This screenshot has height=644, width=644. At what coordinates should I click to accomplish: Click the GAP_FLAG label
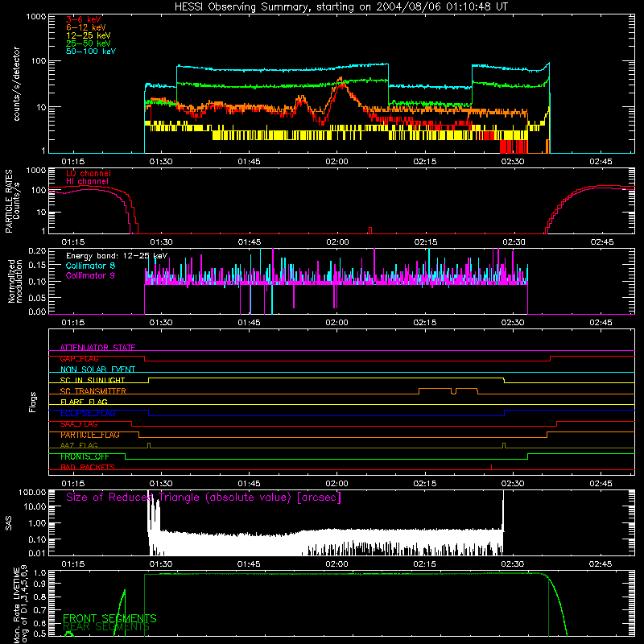pyautogui.click(x=79, y=358)
